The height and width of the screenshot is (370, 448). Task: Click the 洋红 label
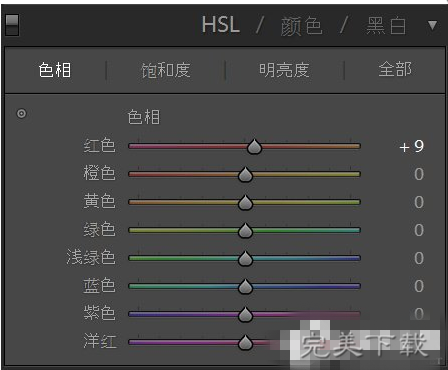tap(100, 342)
